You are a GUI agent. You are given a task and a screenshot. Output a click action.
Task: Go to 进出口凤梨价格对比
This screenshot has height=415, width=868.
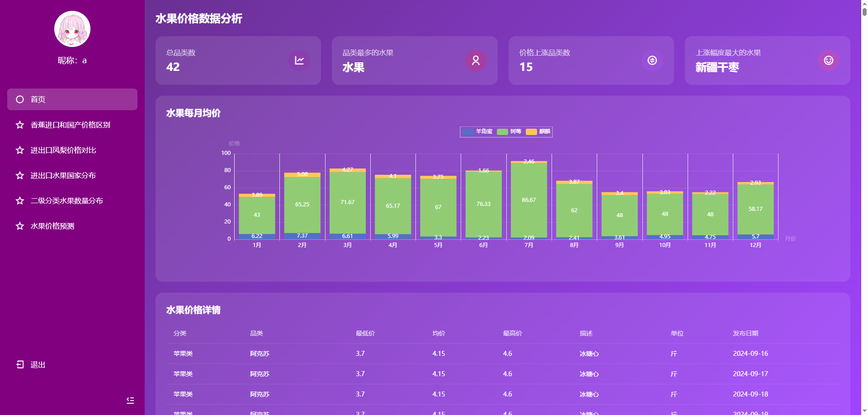[72, 150]
